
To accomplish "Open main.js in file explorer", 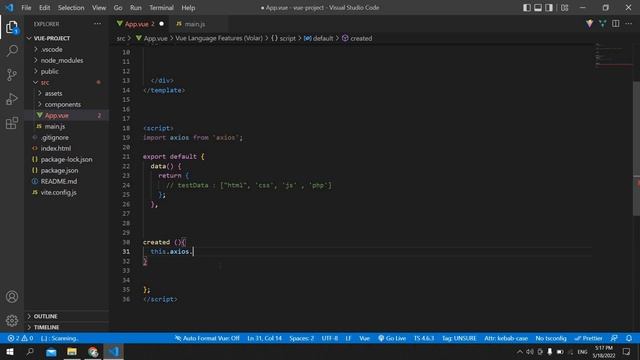I will (x=67, y=127).
